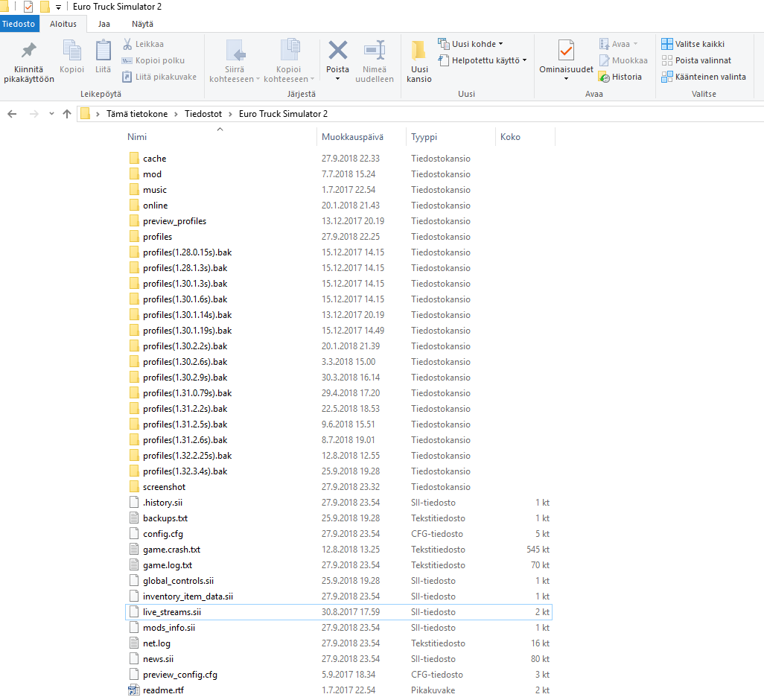Image resolution: width=764 pixels, height=700 pixels.
Task: Click the Leikkaa scissors icon
Action: 127,44
